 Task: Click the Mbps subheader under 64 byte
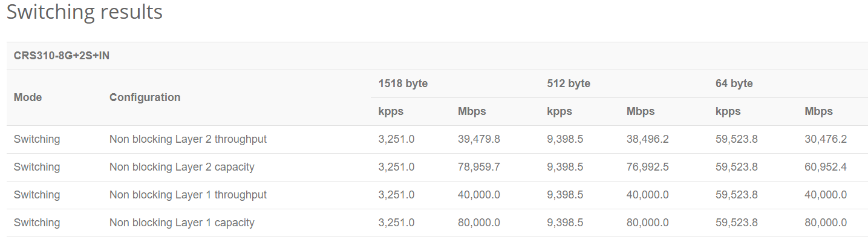point(818,111)
